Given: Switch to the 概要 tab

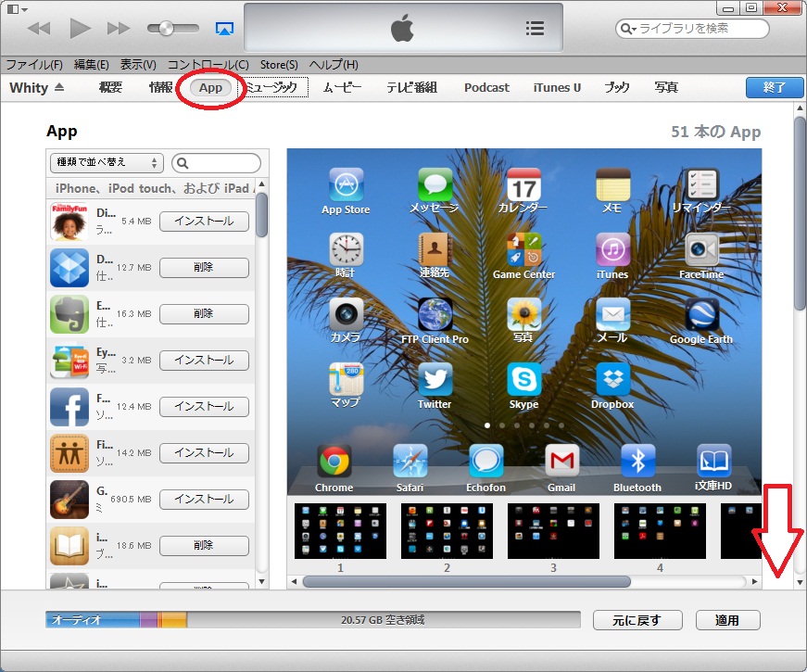Looking at the screenshot, I should (x=110, y=87).
